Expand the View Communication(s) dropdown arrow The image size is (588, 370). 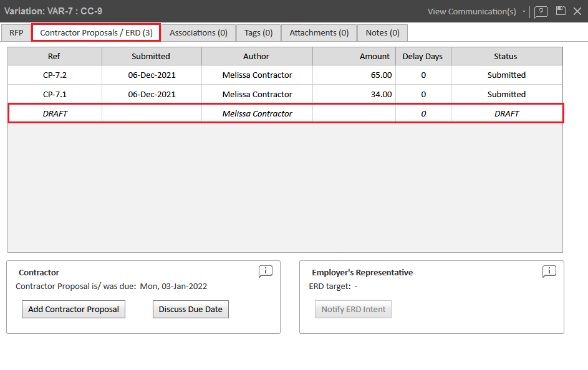point(524,12)
